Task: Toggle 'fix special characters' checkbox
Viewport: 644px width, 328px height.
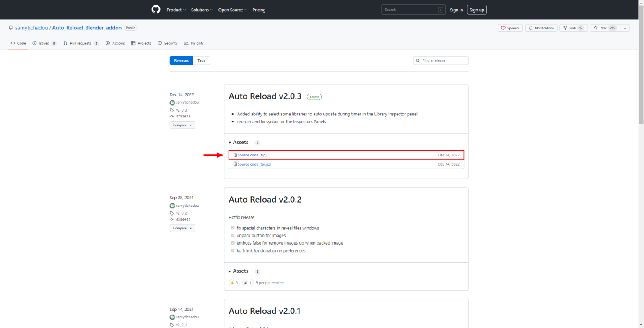Action: pyautogui.click(x=233, y=228)
